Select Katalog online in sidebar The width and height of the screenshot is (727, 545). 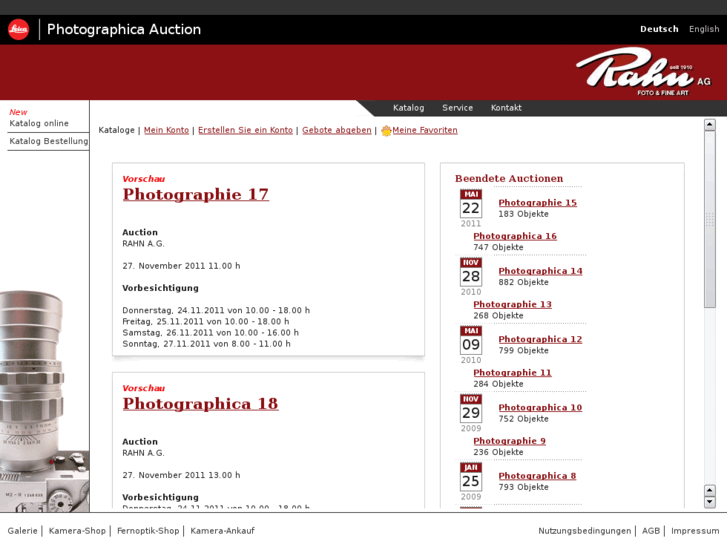(x=39, y=123)
